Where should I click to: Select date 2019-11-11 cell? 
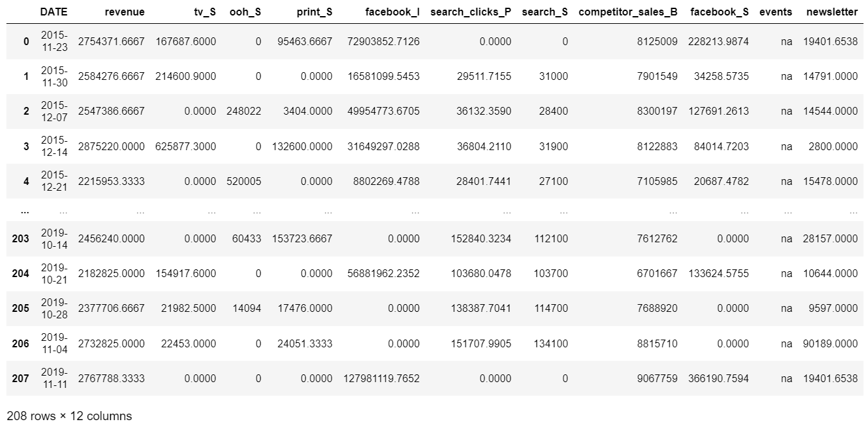coord(54,378)
